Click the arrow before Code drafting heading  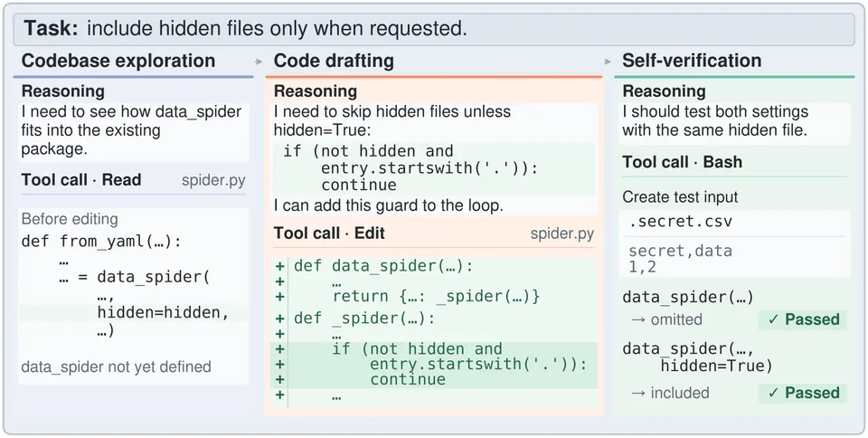pos(259,62)
